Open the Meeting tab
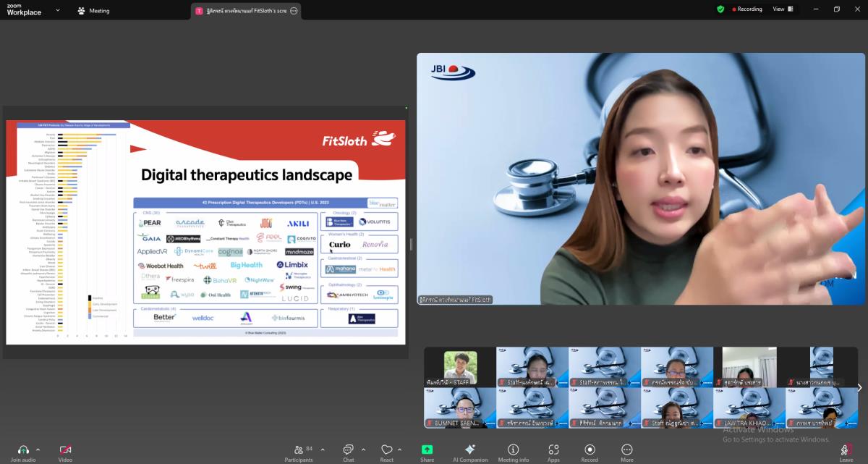Image resolution: width=868 pixels, height=464 pixels. 93,11
